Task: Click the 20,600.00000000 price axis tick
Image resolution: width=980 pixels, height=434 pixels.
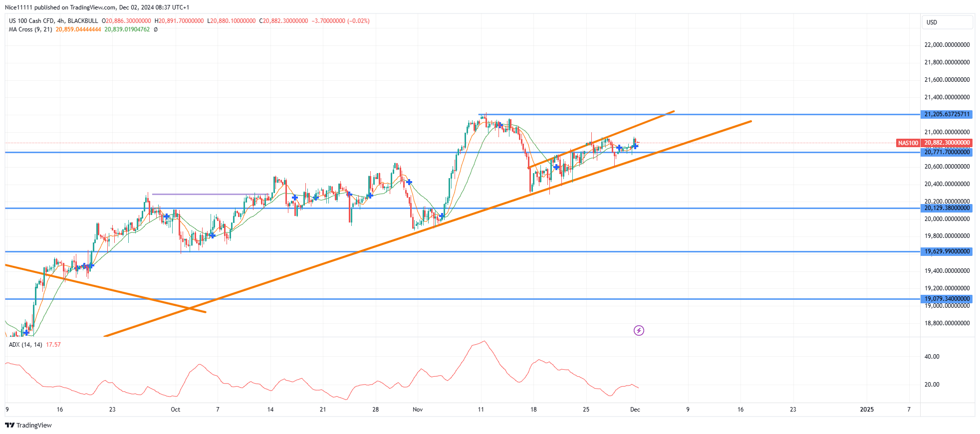Action: coord(947,167)
